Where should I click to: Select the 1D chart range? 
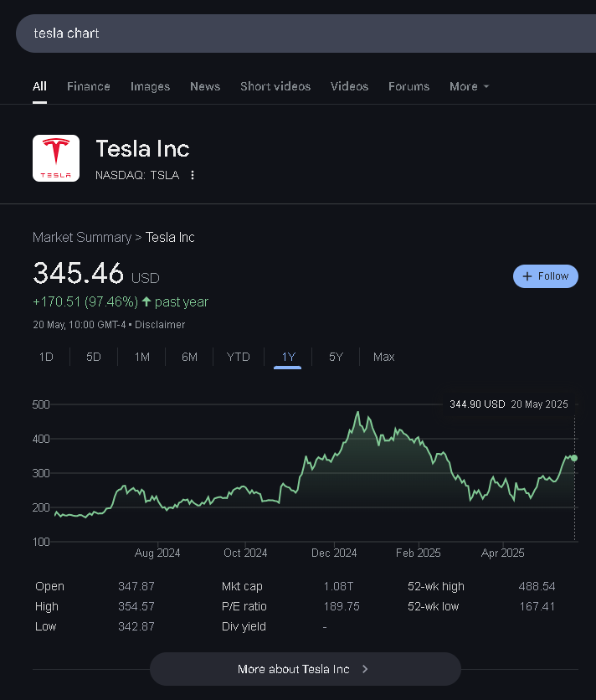(46, 357)
